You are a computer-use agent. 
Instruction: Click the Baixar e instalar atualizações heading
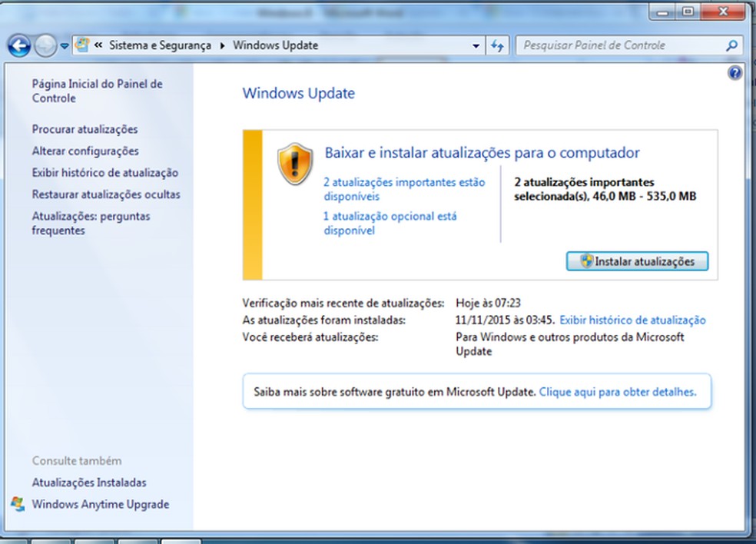coord(482,153)
